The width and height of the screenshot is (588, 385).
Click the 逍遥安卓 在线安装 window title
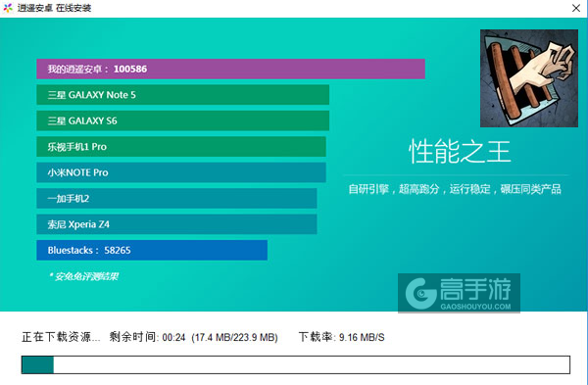pos(54,8)
